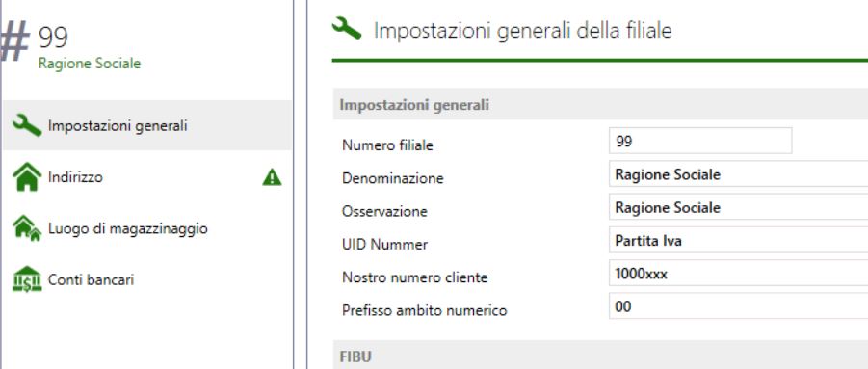Image resolution: width=868 pixels, height=369 pixels.
Task: Click the FIBU section header
Action: pos(600,356)
